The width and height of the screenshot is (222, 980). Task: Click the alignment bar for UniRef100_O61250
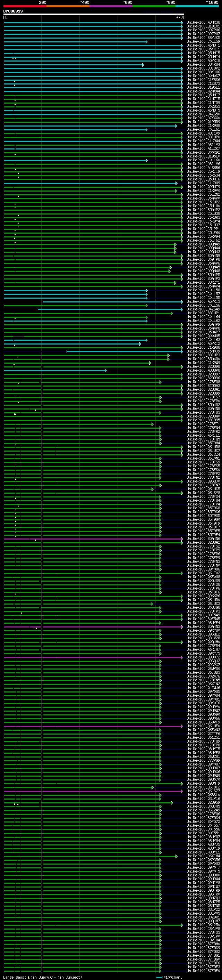[x=93, y=925]
